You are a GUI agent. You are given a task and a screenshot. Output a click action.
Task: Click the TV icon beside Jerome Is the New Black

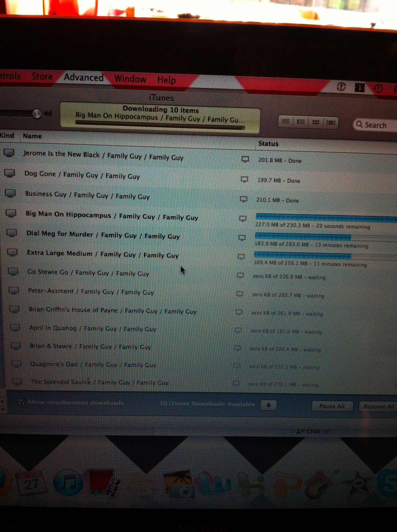tap(9, 153)
